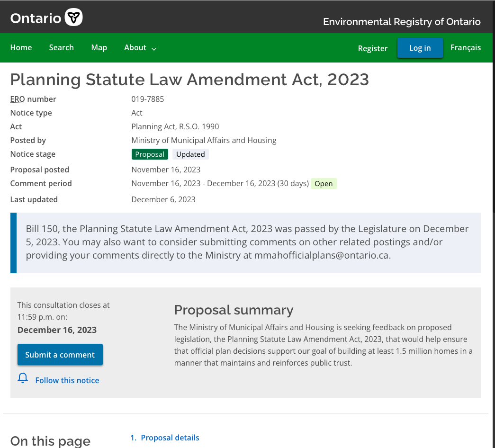Click the Log in button
This screenshot has width=495, height=448.
pyautogui.click(x=420, y=48)
